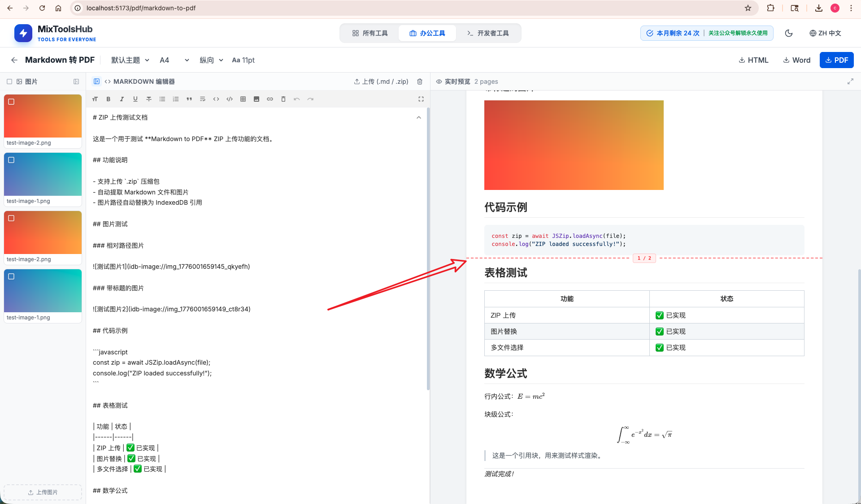861x504 pixels.
Task: Check the first test-image-1.png checkbox
Action: (12, 160)
